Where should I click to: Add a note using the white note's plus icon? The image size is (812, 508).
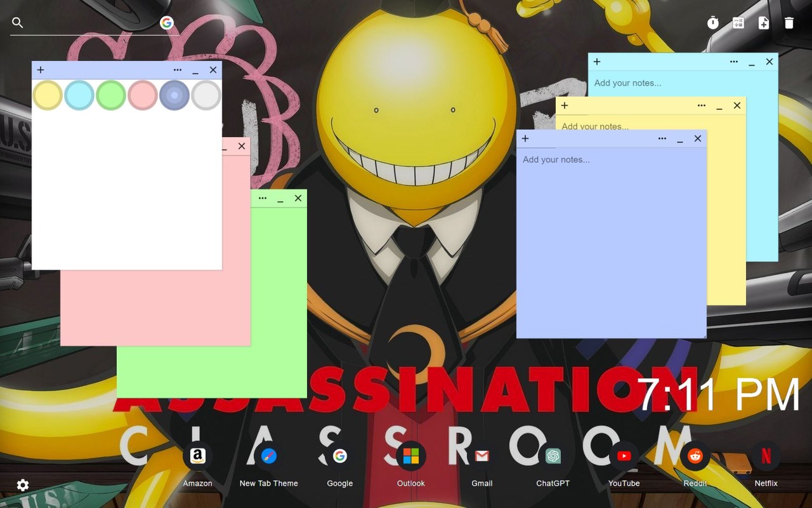coord(41,70)
